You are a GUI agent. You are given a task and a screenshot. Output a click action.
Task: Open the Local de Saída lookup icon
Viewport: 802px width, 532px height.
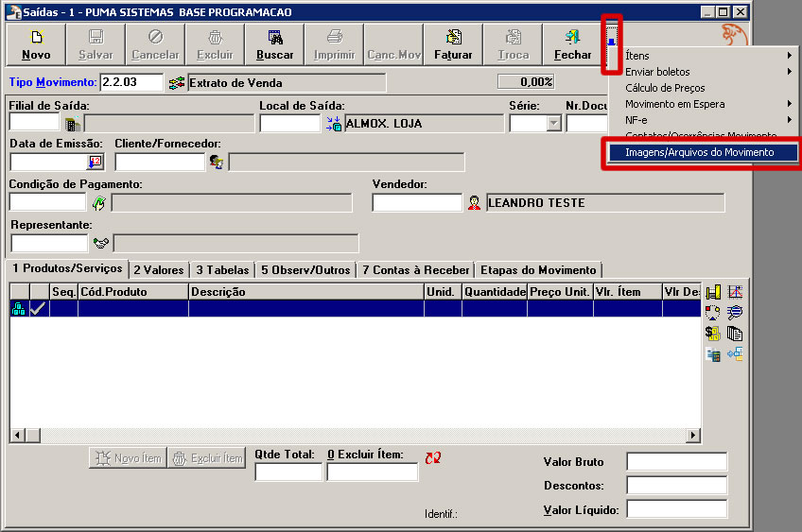click(x=333, y=124)
